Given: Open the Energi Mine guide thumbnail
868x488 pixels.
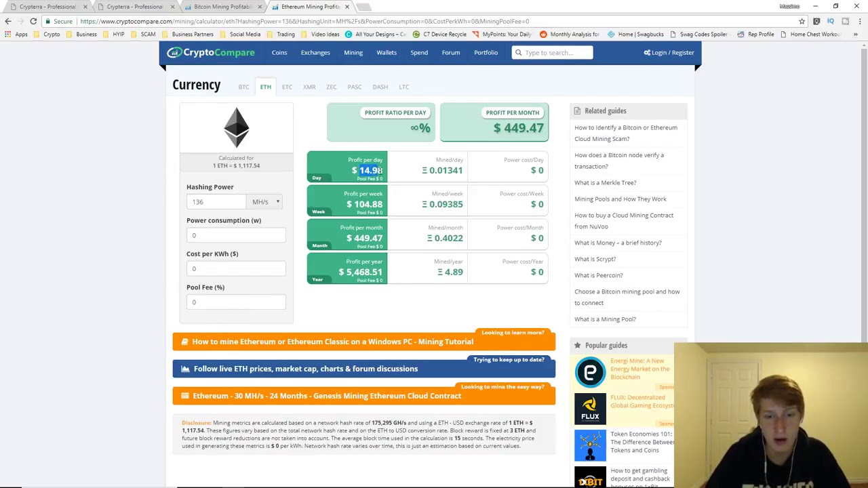Looking at the screenshot, I should [590, 372].
